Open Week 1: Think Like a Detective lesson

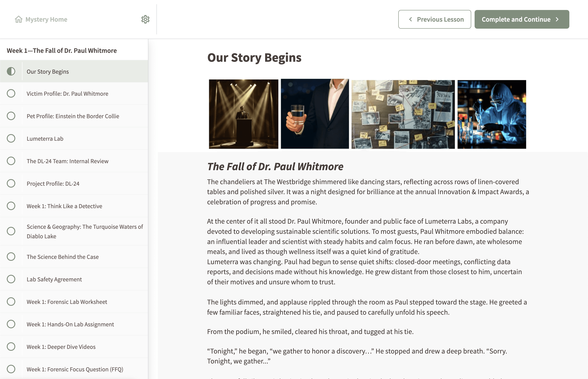[64, 206]
